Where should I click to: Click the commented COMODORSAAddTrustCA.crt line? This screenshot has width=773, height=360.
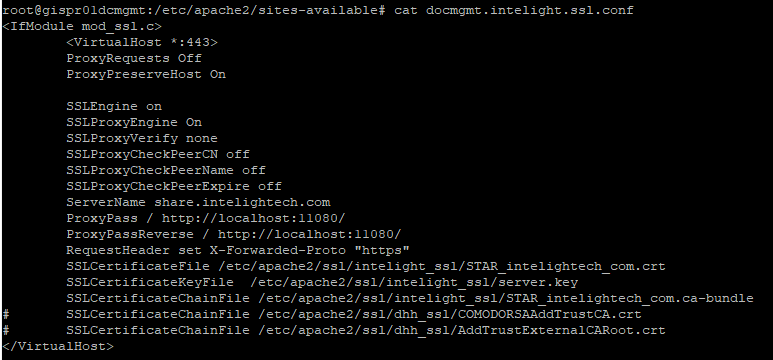(321, 314)
